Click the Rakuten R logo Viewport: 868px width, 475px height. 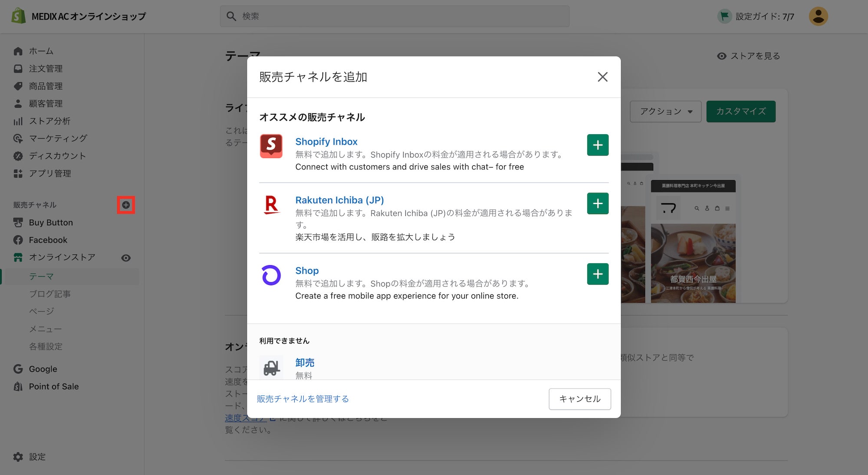pos(271,205)
